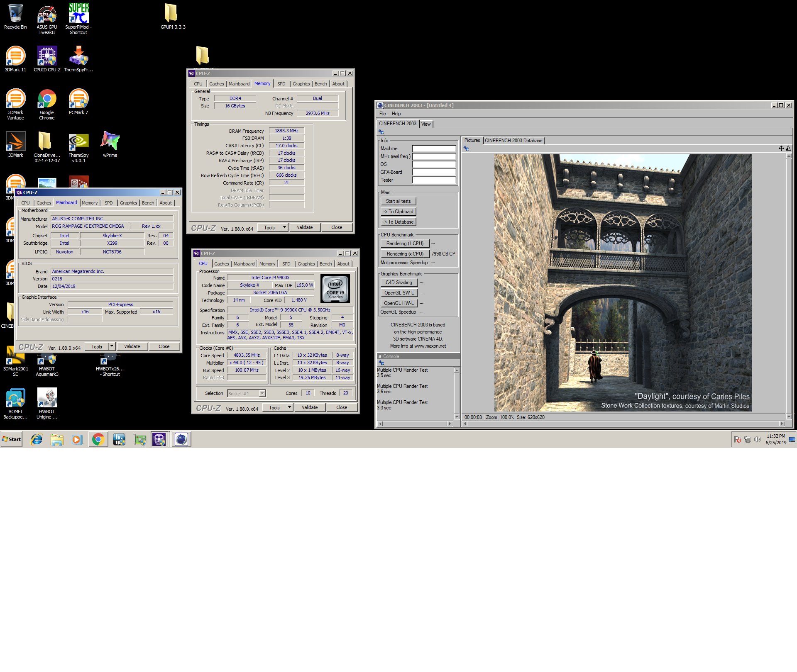Launch 3DMark Vantage desktop icon
The width and height of the screenshot is (797, 672).
click(15, 105)
